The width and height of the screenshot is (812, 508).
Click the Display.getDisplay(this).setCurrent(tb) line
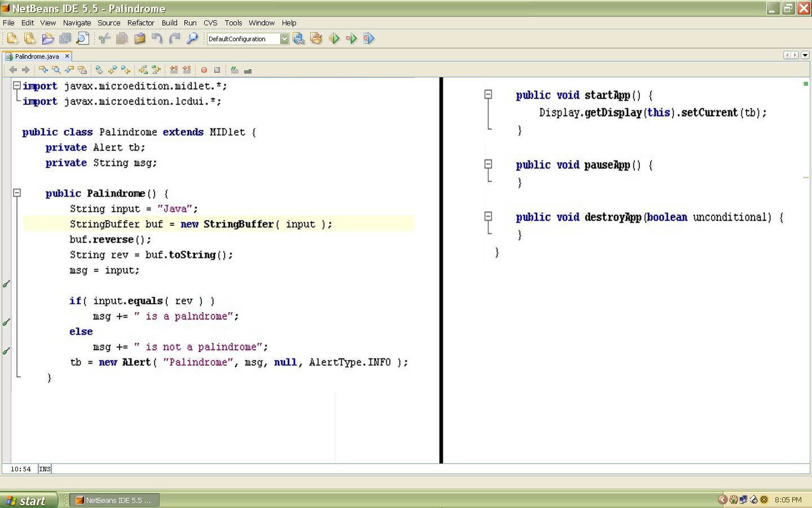tap(653, 112)
